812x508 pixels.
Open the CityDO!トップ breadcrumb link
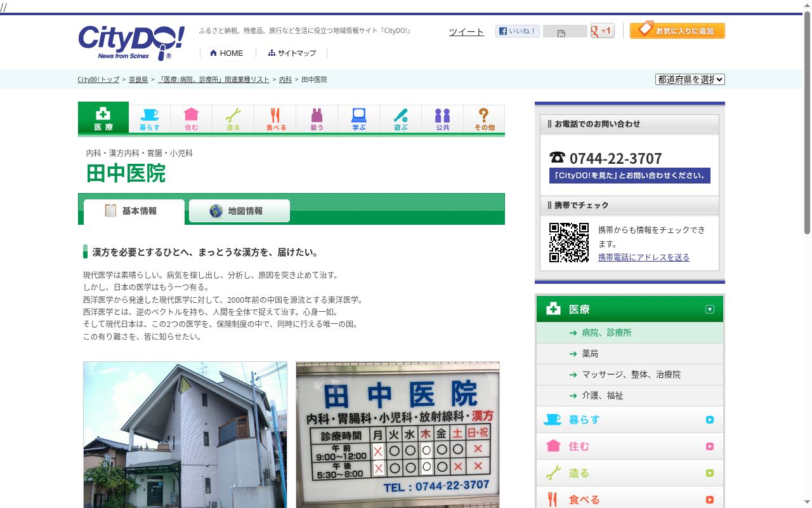point(98,79)
